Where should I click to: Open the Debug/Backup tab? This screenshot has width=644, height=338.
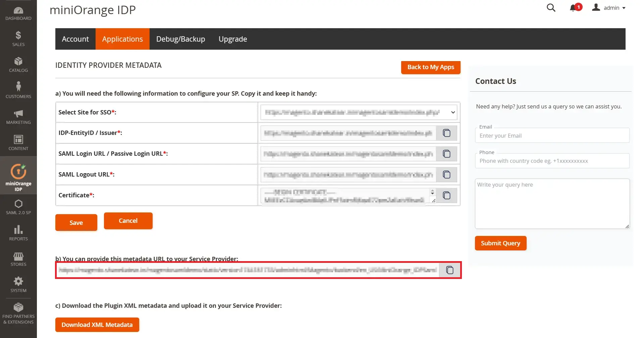[180, 39]
